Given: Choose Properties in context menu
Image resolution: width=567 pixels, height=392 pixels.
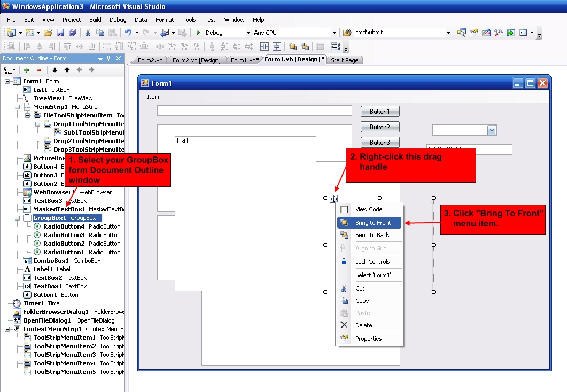Looking at the screenshot, I should 369,339.
